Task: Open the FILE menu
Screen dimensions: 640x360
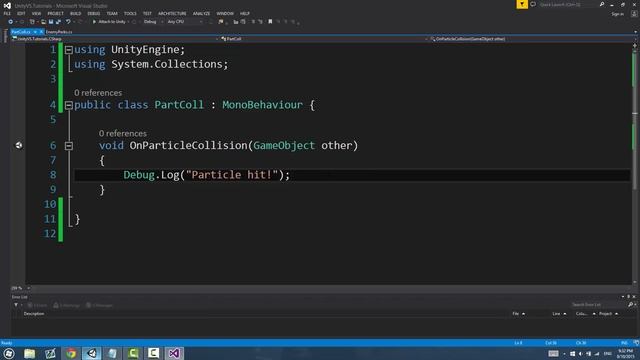Action: coord(7,13)
